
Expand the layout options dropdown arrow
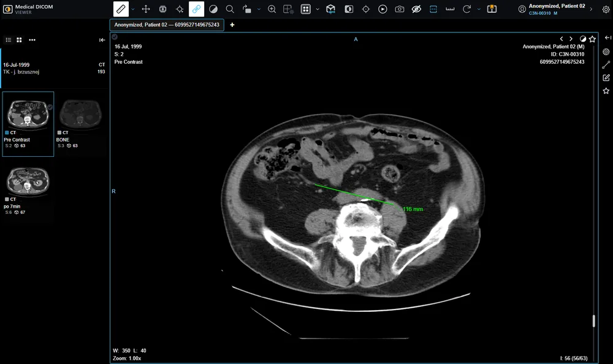(318, 9)
